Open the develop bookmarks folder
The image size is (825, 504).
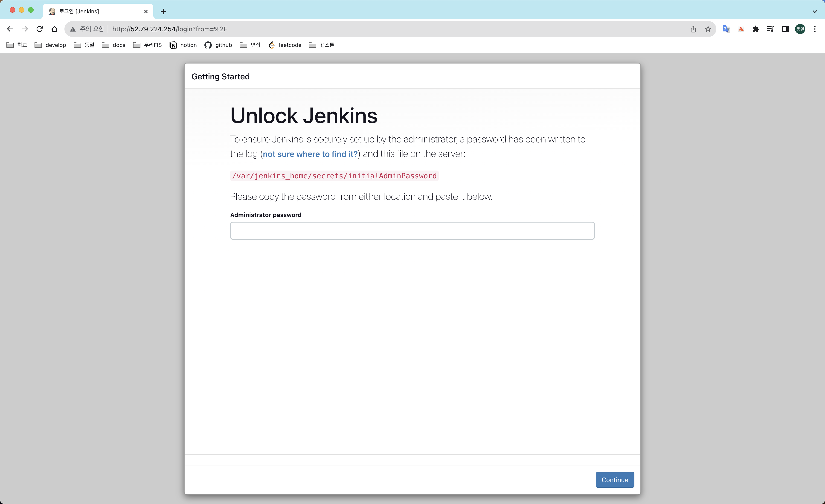pos(51,45)
